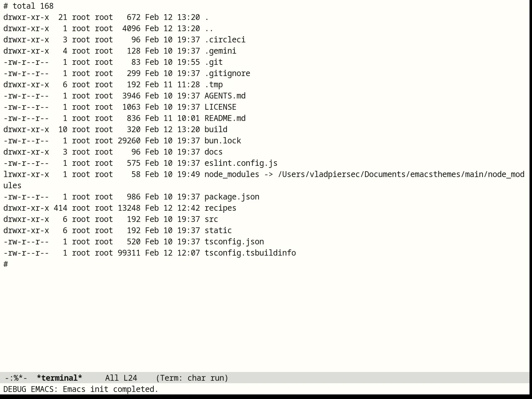Click the 12:07 timestamp of tsconfig.tsbuildinfo
Viewport: 532px width, 399px height.
pos(188,253)
